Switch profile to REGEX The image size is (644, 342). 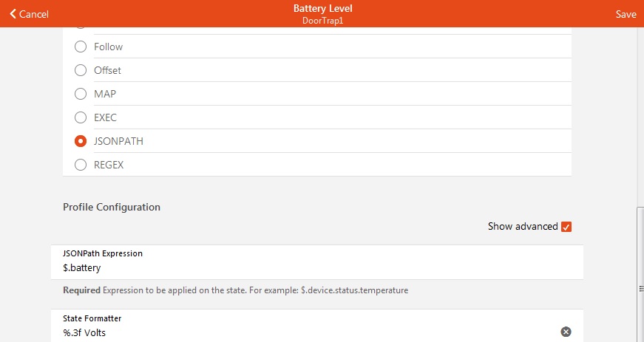81,165
